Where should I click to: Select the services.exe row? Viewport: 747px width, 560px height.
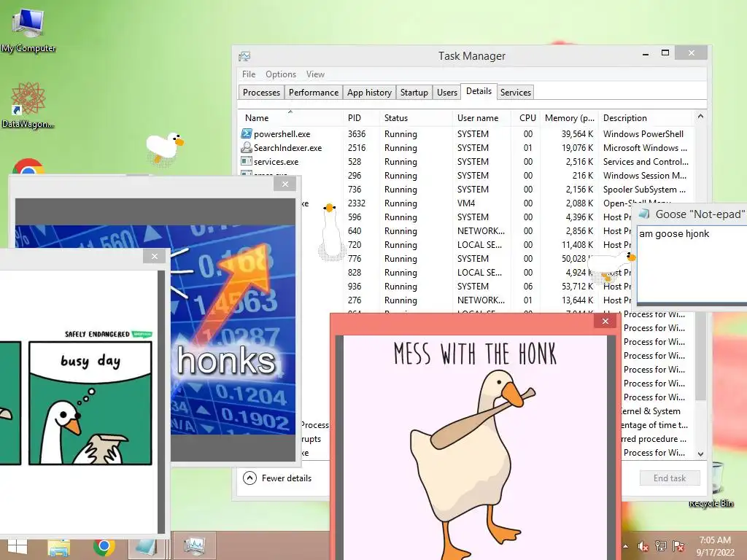pyautogui.click(x=465, y=161)
